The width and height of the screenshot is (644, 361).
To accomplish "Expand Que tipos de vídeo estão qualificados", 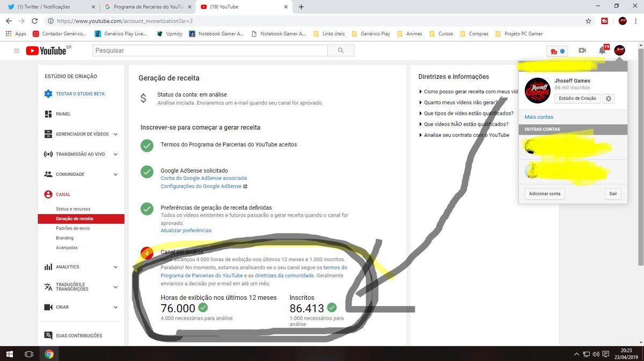I will tap(466, 114).
